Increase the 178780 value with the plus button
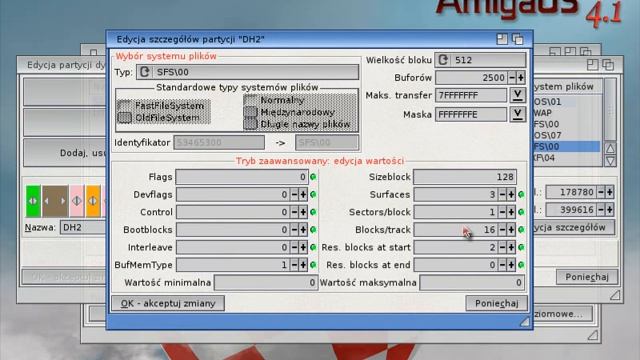Screen dimensions: 640x360 pyautogui.click(x=609, y=192)
